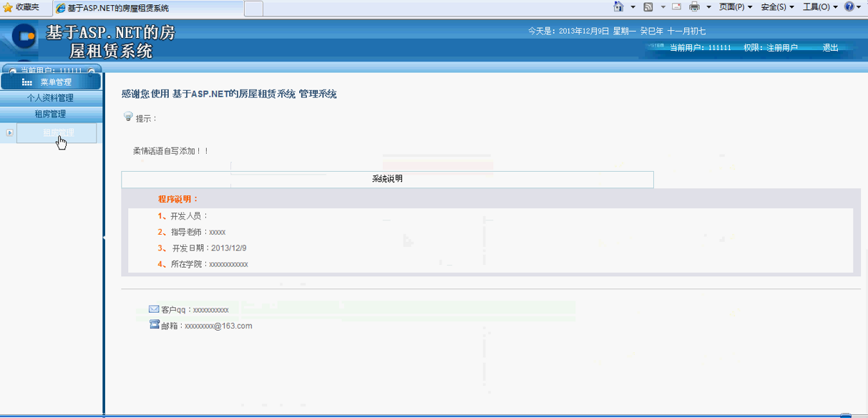Expand 个人资料管理 sidebar section
The width and height of the screenshot is (868, 418).
51,98
